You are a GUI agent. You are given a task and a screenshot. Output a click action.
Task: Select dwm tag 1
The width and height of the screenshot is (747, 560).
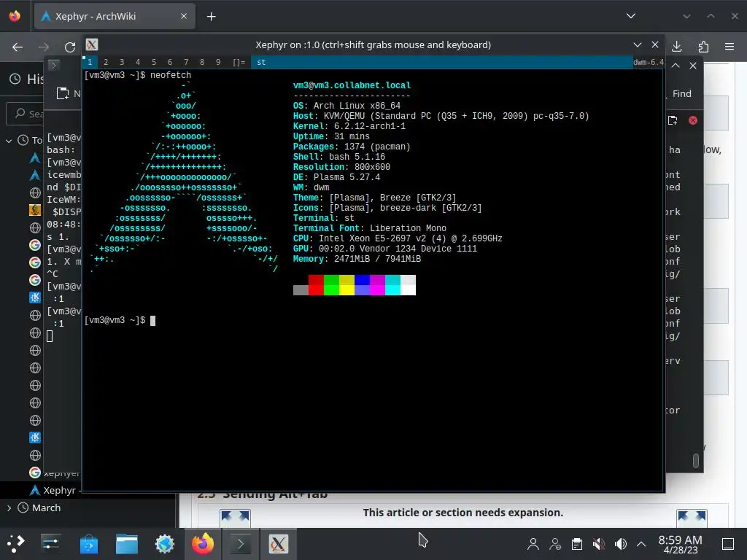(x=90, y=62)
